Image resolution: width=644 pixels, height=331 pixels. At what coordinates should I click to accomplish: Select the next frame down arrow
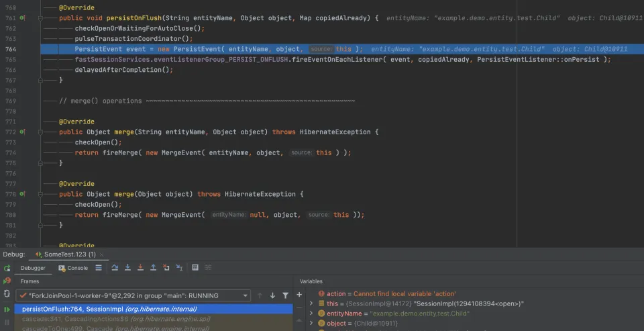(272, 295)
